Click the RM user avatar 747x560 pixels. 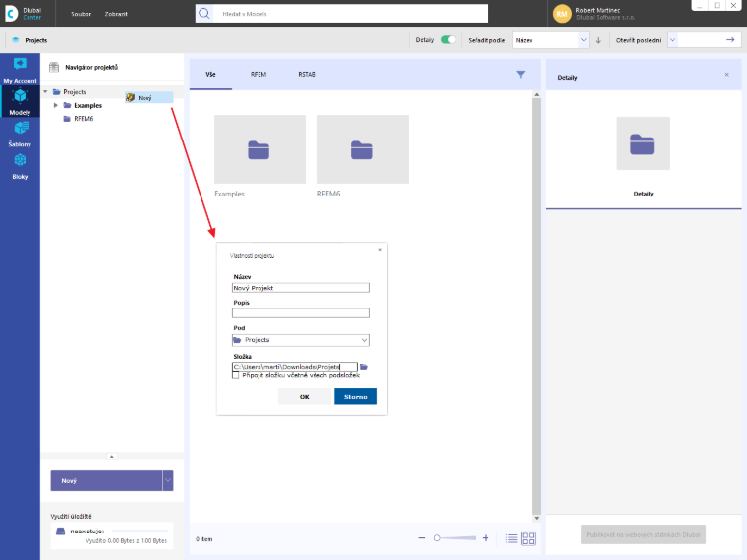(x=562, y=14)
